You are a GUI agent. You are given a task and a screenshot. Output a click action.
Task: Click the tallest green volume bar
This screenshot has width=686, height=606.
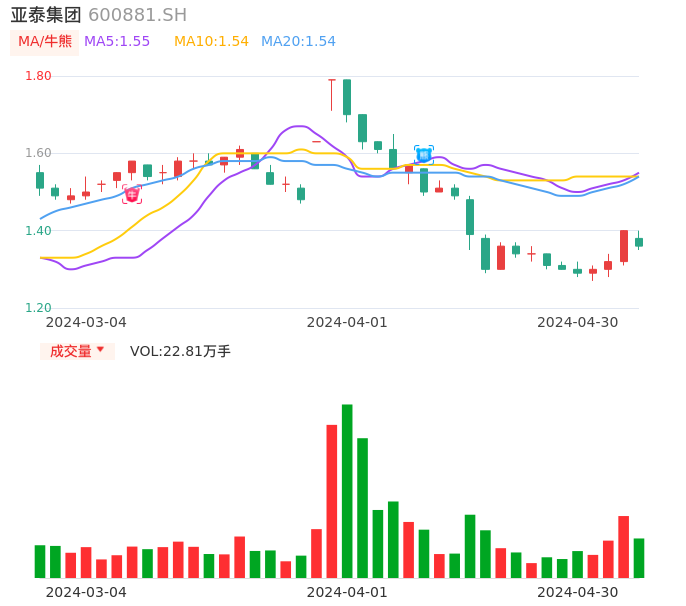347,491
